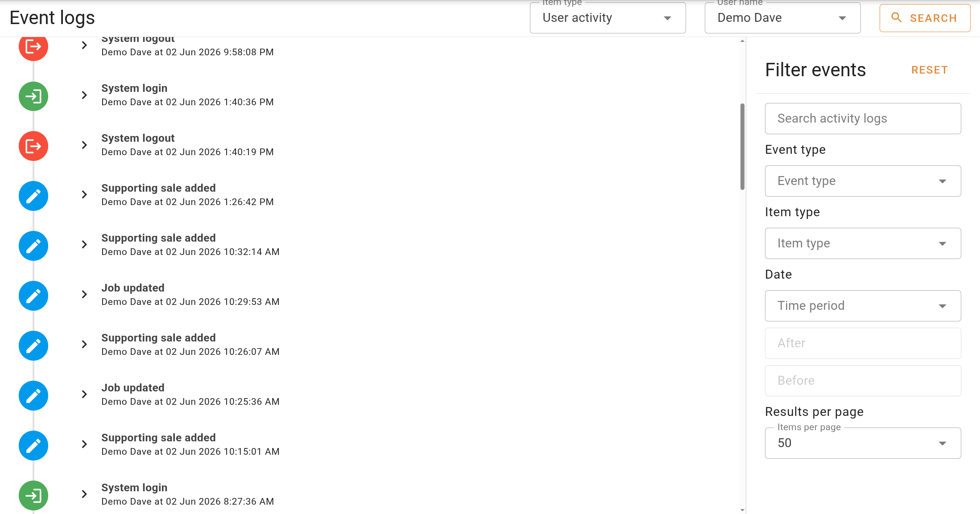Click the SEARCH button
The height and width of the screenshot is (514, 980).
(925, 18)
